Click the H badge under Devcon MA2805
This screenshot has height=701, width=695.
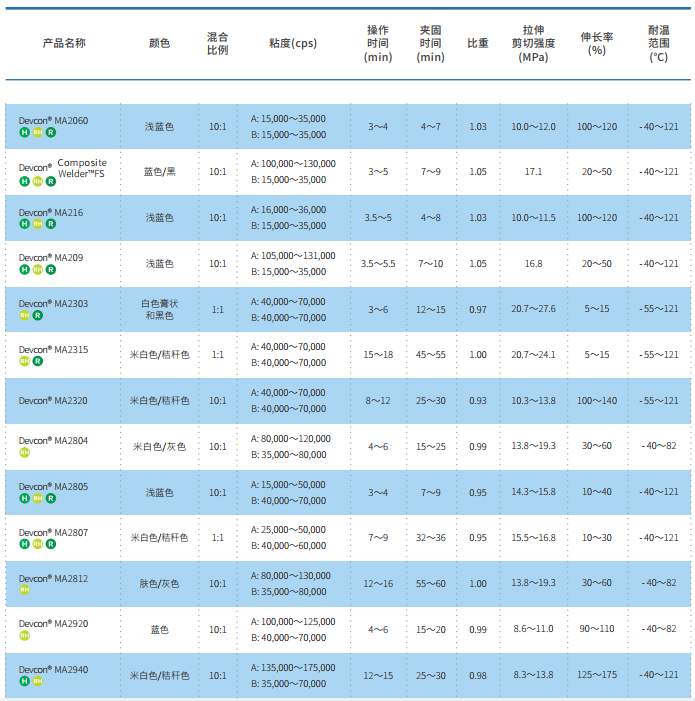pos(25,498)
